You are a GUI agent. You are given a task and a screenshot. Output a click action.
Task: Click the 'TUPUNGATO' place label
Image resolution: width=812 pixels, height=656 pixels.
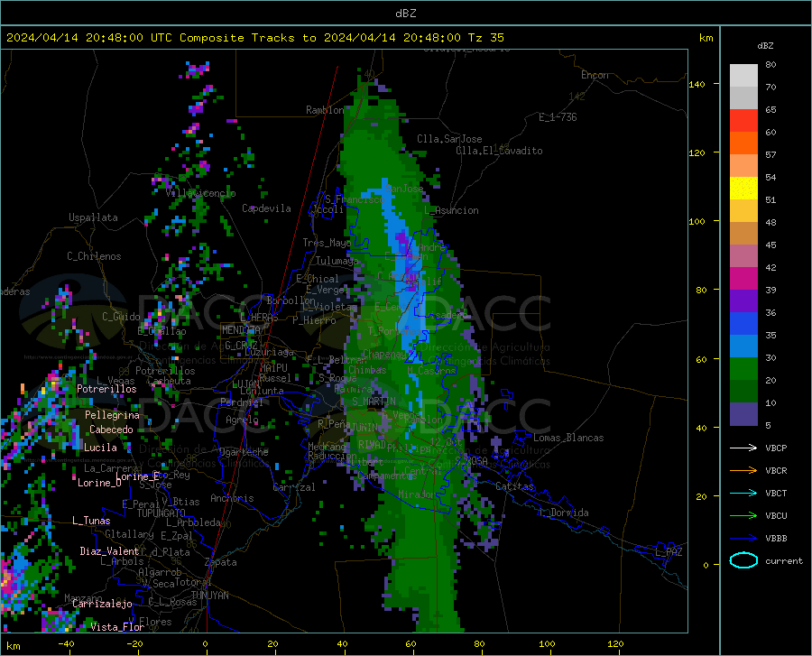(161, 513)
